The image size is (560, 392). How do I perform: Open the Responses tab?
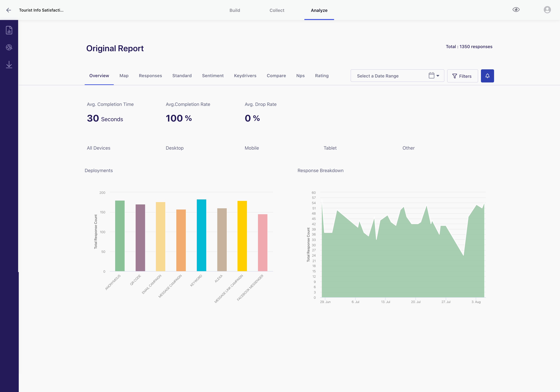(x=150, y=76)
